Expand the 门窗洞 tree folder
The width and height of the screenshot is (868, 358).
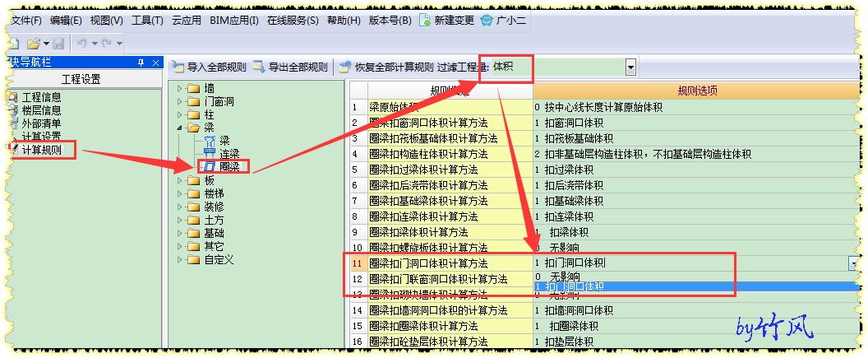179,101
